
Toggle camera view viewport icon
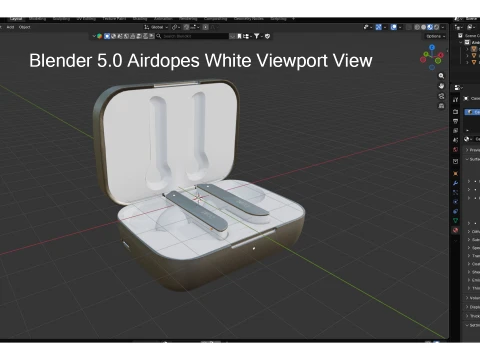pyautogui.click(x=441, y=96)
